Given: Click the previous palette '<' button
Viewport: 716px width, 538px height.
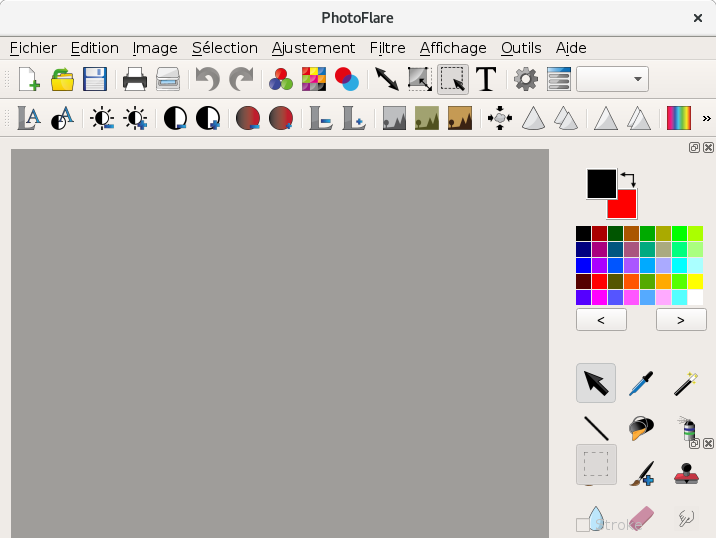Looking at the screenshot, I should (x=601, y=320).
